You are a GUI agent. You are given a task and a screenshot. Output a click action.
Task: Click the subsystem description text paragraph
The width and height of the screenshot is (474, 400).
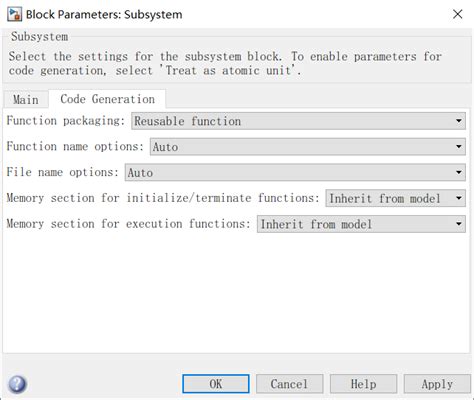(225, 63)
